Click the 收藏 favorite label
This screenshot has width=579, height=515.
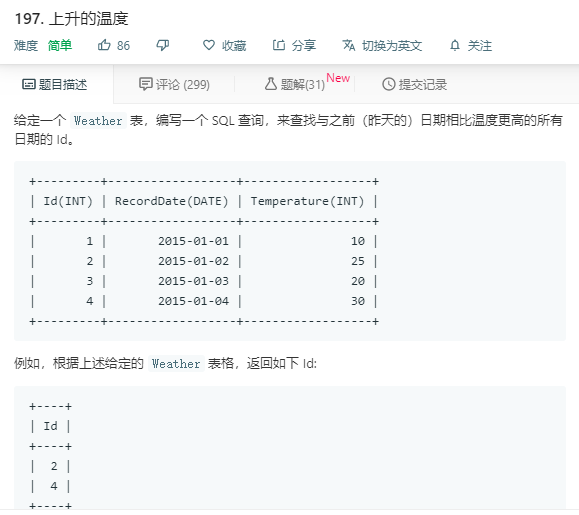point(234,45)
